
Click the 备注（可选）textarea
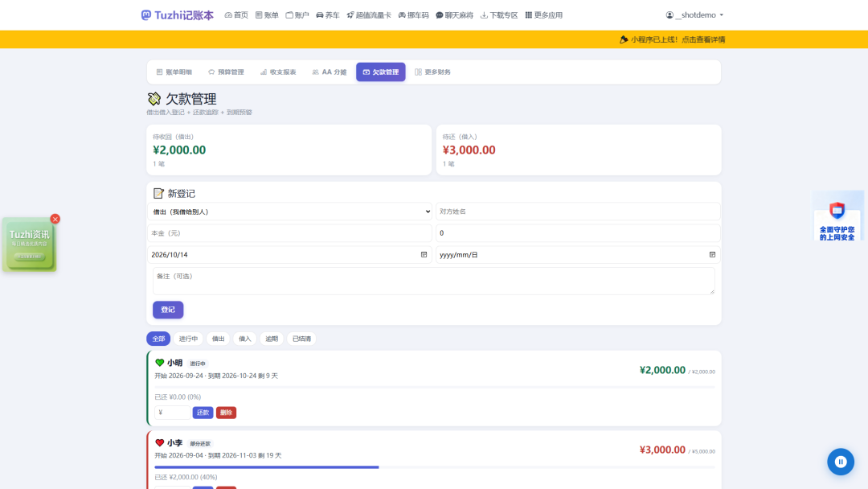(x=433, y=281)
